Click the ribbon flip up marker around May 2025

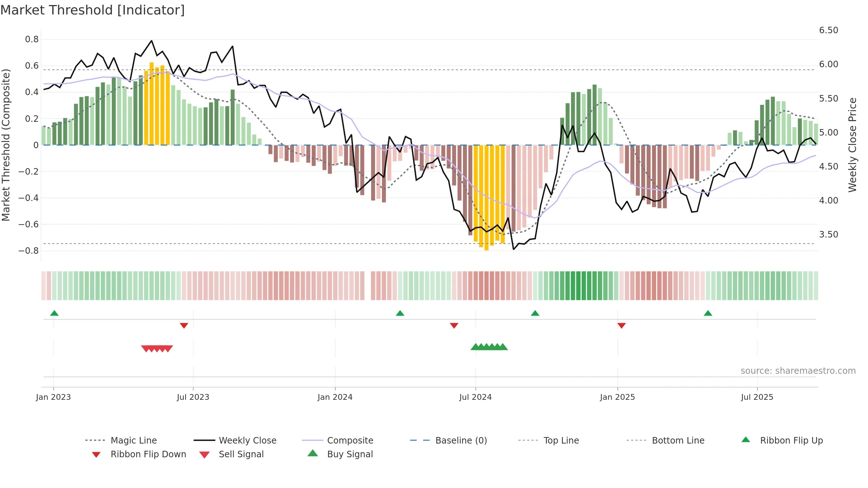point(708,313)
